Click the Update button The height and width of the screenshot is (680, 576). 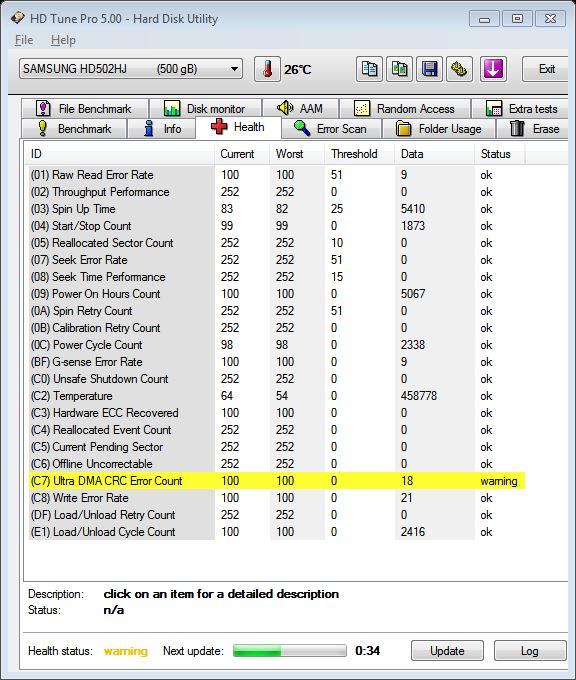[447, 651]
